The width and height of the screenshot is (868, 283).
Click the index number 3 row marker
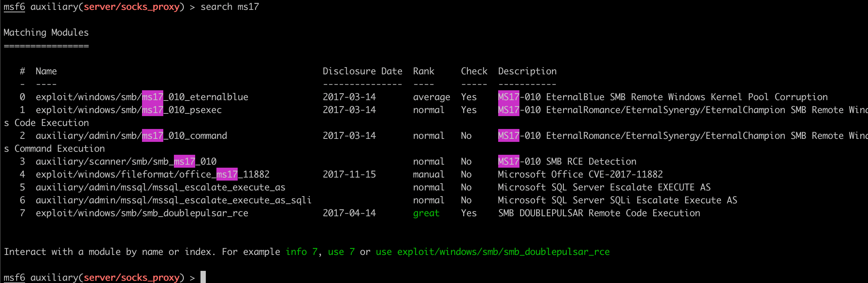pyautogui.click(x=22, y=162)
